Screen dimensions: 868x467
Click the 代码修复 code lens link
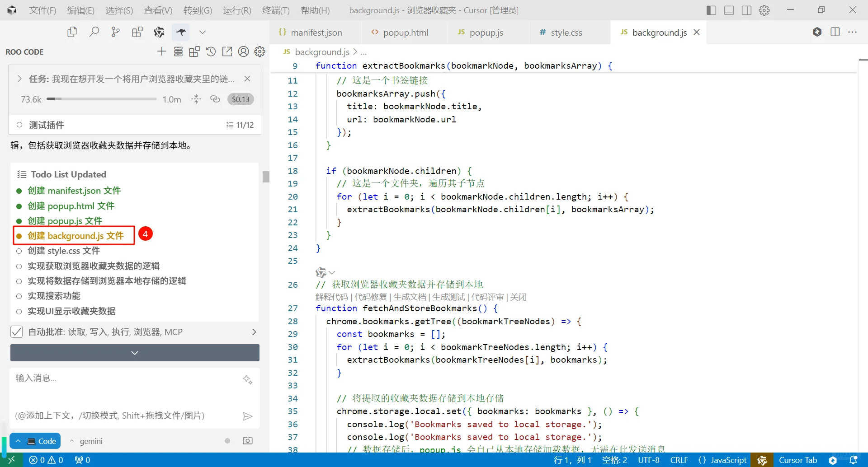[x=371, y=297]
